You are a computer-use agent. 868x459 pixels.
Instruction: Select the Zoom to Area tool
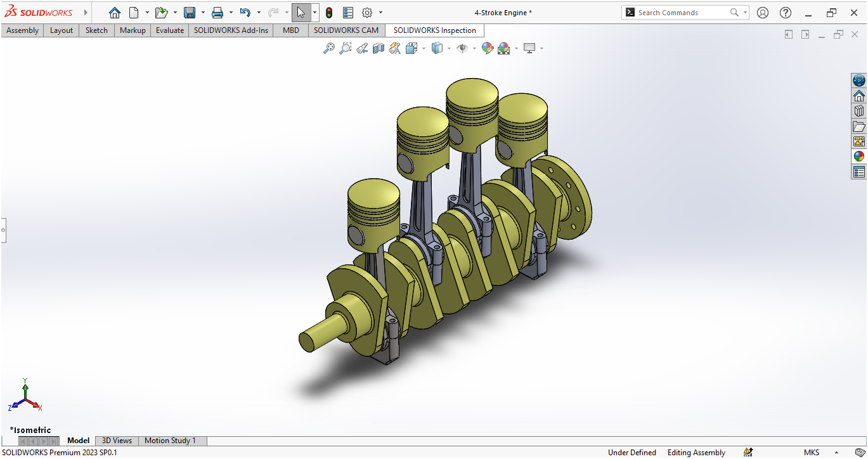(x=345, y=48)
